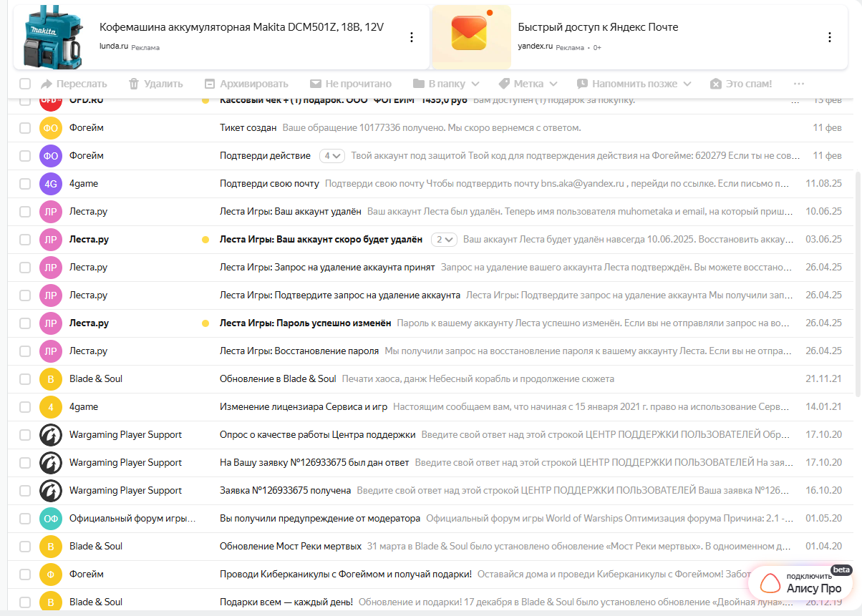This screenshot has height=616, width=862.
Task: Check the 'Тикет создан' email checkbox
Action: (25, 128)
